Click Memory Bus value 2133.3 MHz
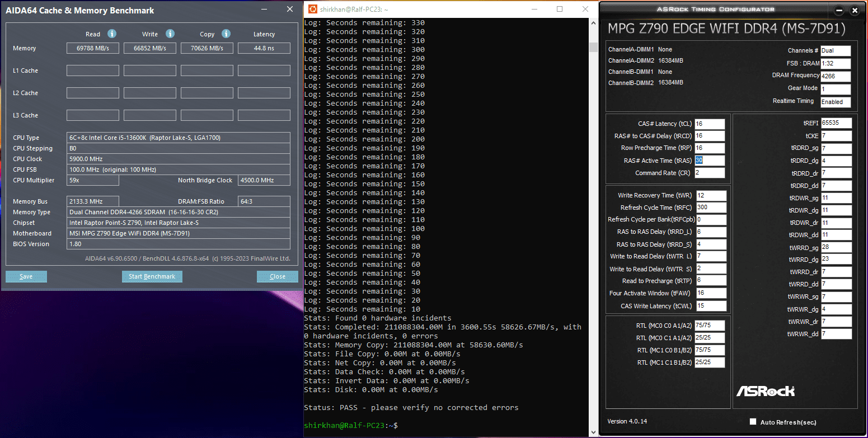868x438 pixels. [x=93, y=201]
